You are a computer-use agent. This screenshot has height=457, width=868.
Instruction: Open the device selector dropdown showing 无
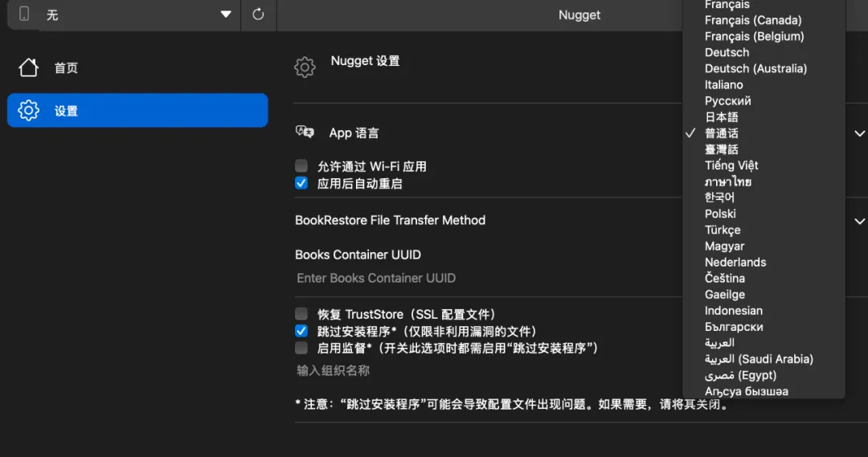[x=124, y=14]
